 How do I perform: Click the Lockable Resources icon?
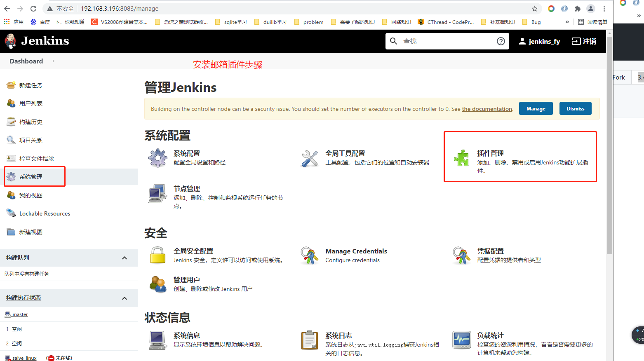[11, 213]
